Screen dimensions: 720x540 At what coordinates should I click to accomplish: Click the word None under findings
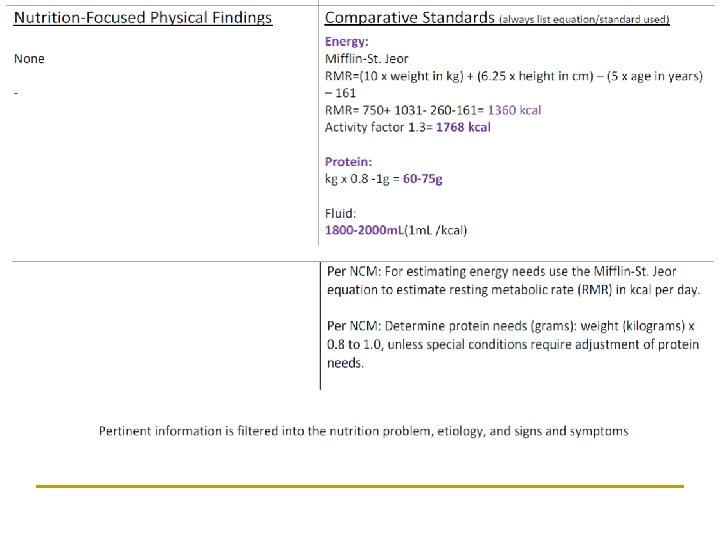point(29,59)
